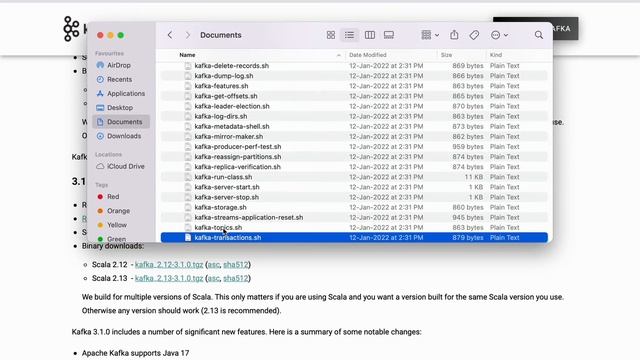The image size is (640, 360).
Task: Click the Tags icon in Finder toolbar
Action: click(474, 35)
